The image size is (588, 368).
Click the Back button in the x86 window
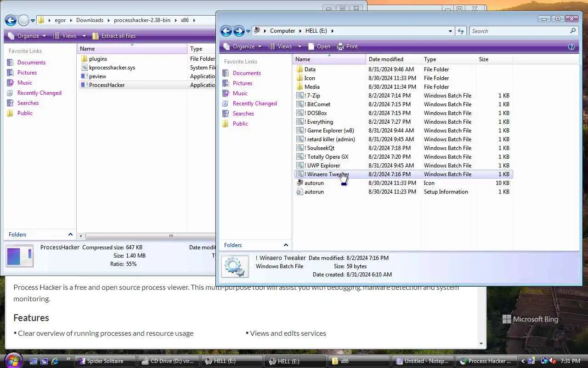pos(11,20)
